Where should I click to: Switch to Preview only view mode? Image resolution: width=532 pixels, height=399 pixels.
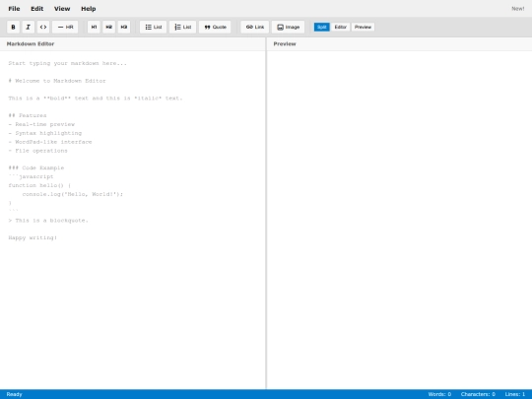coord(363,28)
